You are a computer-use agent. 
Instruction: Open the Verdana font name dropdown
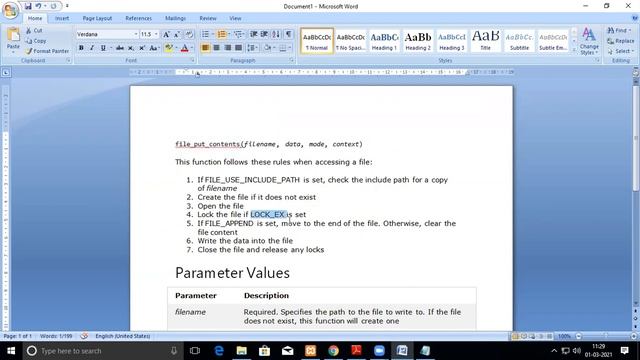pyautogui.click(x=136, y=35)
